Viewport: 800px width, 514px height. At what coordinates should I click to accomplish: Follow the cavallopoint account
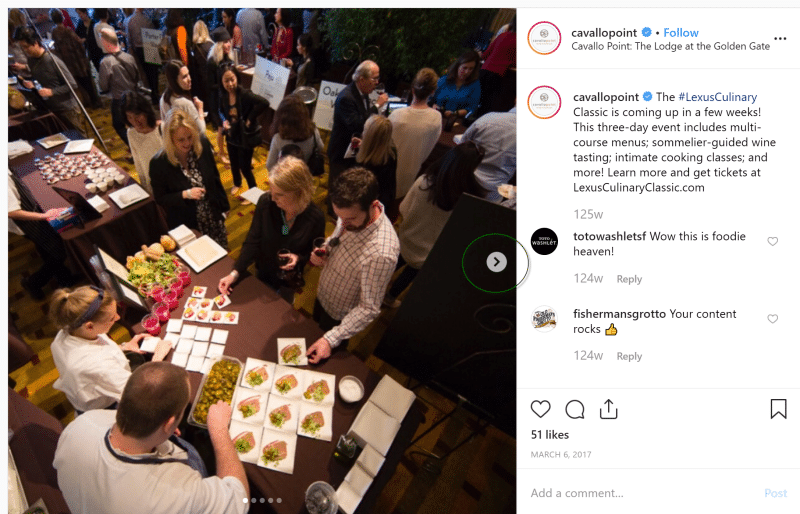pos(681,33)
